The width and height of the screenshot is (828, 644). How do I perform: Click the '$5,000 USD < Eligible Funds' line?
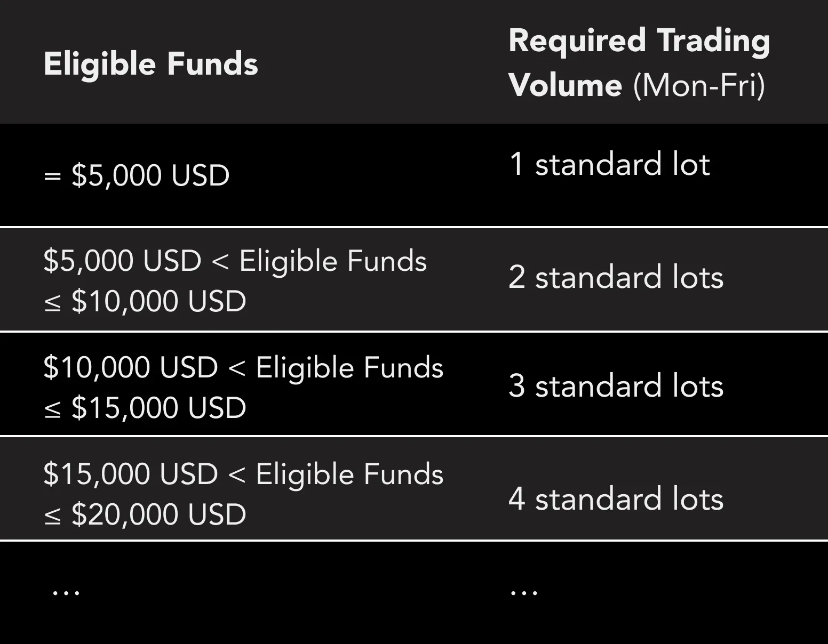[x=235, y=261]
